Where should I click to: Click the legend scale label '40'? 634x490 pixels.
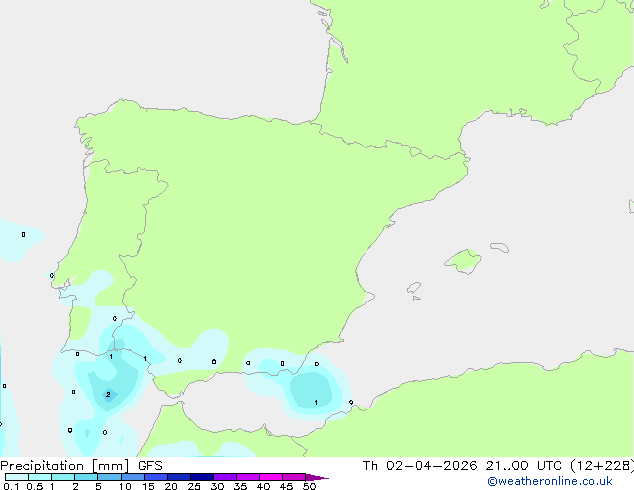click(263, 486)
